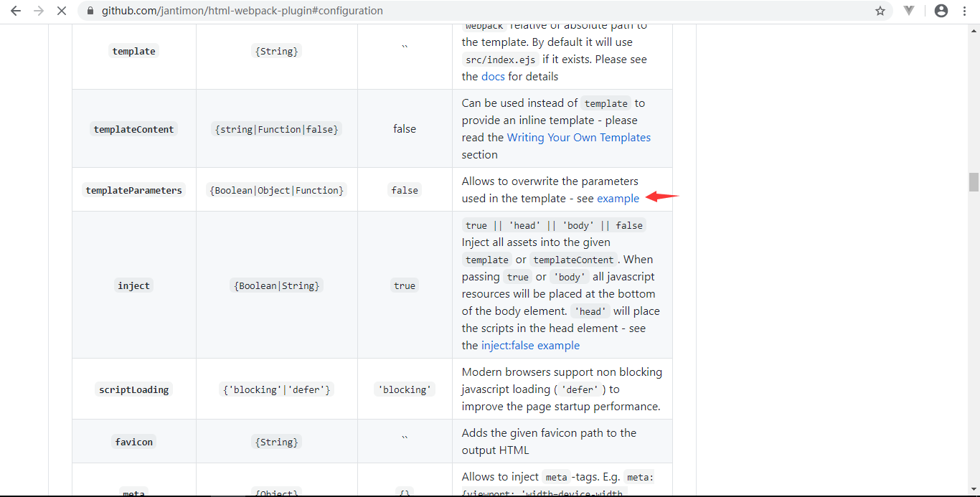
Task: Click {'blocking'|'defer'} type cell
Action: click(x=277, y=389)
